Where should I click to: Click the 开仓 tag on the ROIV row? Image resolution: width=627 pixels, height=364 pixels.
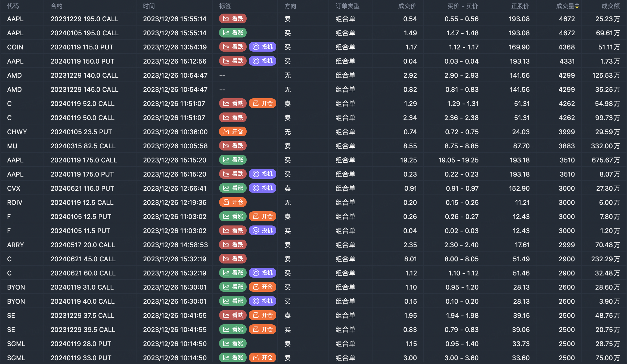[233, 202]
